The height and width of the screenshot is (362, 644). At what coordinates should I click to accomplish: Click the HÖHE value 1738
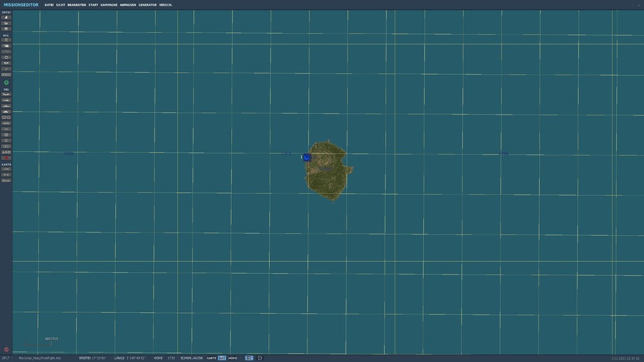click(171, 358)
